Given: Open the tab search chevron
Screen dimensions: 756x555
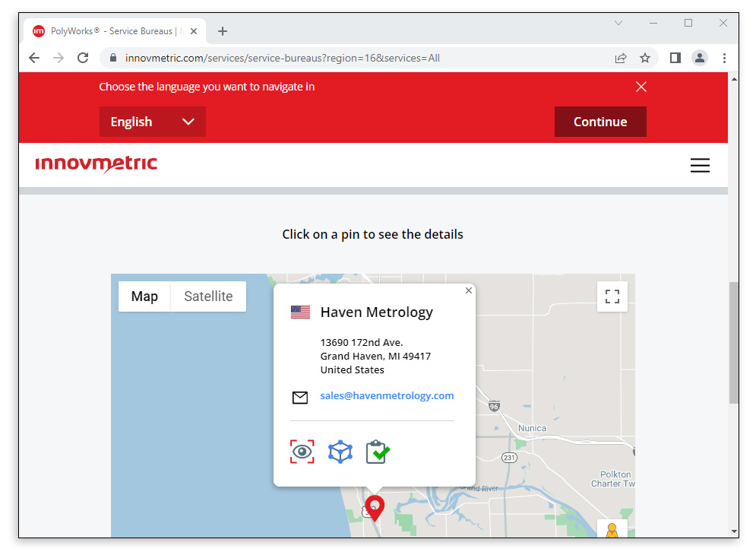Looking at the screenshot, I should coord(618,23).
